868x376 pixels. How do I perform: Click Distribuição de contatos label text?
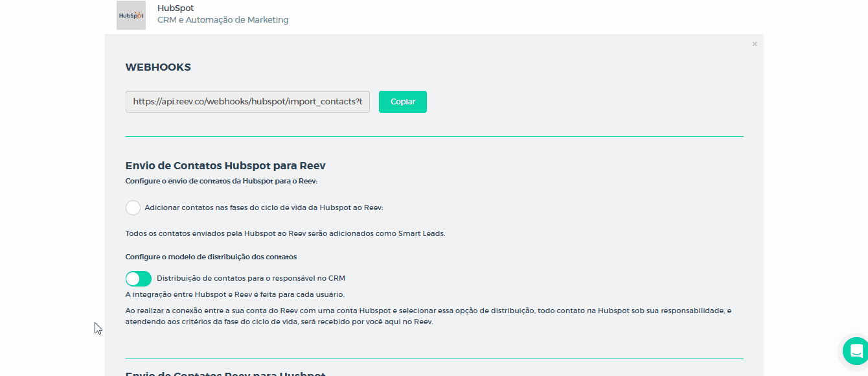pos(251,278)
